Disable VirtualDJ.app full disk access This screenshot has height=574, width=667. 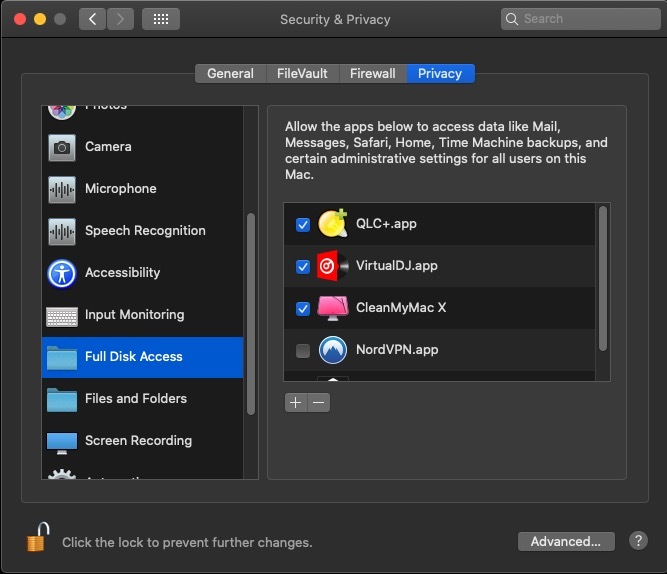[303, 266]
